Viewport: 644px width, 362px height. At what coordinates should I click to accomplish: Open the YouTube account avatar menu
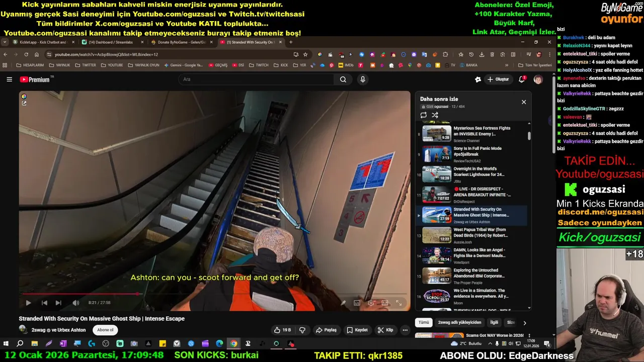pos(538,79)
